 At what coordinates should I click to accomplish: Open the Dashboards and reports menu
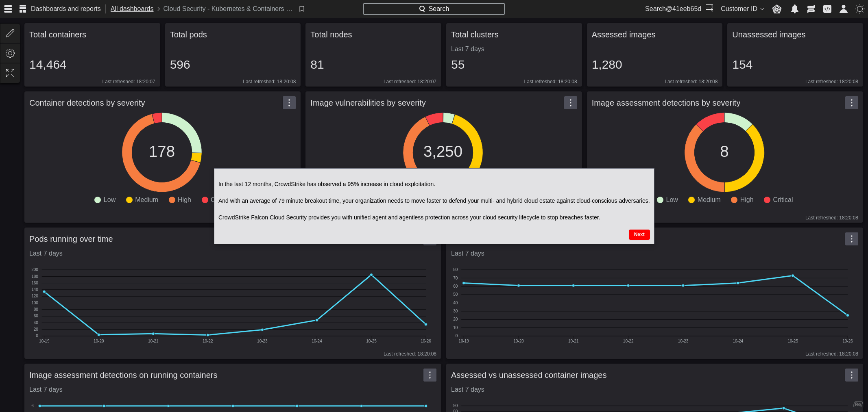tap(65, 9)
